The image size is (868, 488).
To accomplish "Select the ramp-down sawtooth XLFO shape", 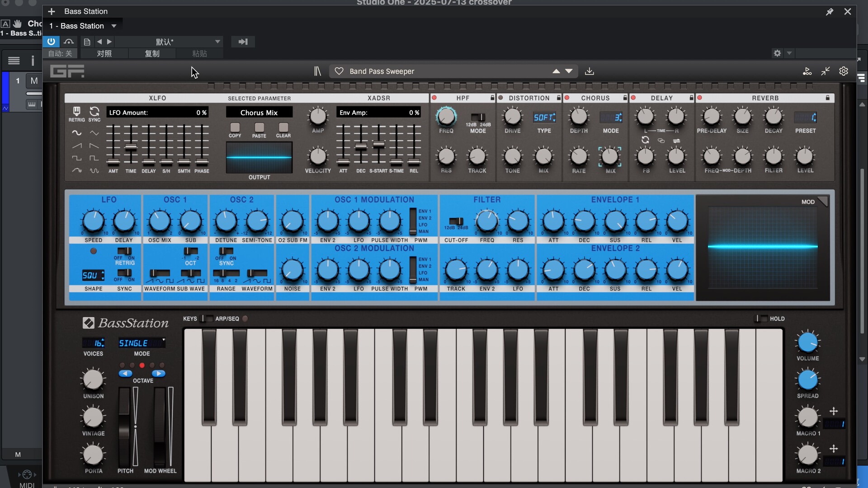I will tap(94, 145).
